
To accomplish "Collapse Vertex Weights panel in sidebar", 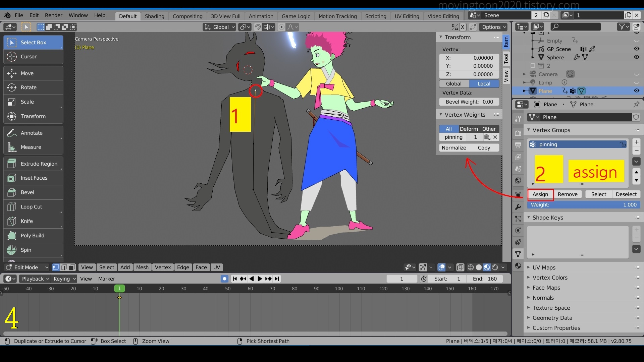I will point(441,115).
